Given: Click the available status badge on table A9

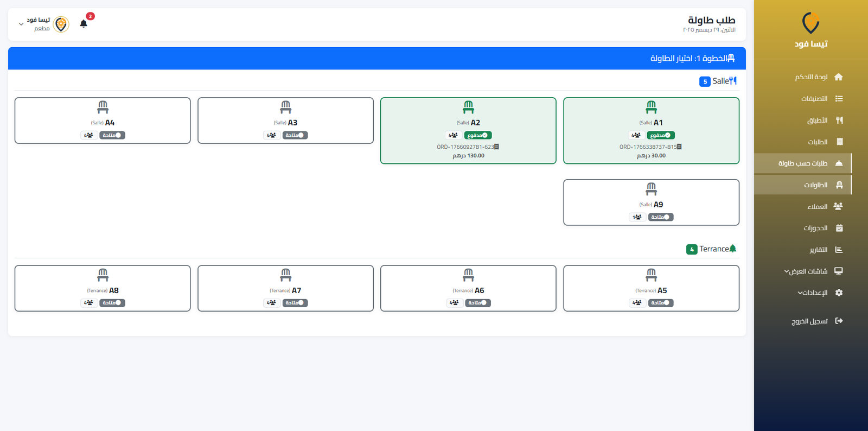Looking at the screenshot, I should click(x=661, y=217).
